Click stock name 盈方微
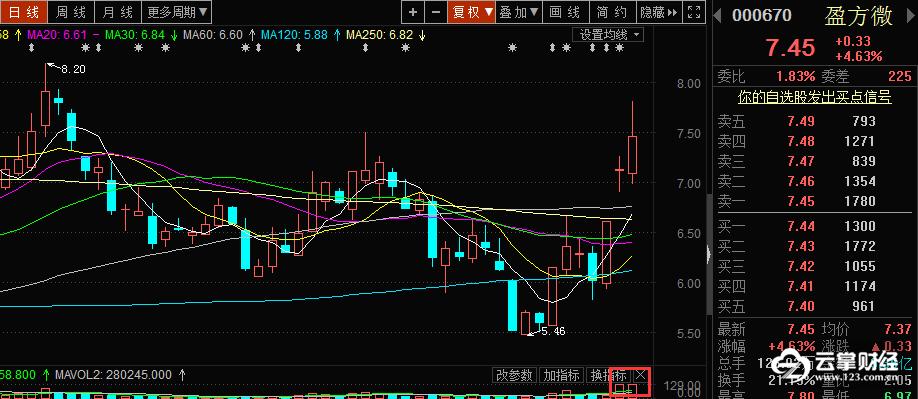Viewport: 918px width, 399px height. pyautogui.click(x=859, y=16)
